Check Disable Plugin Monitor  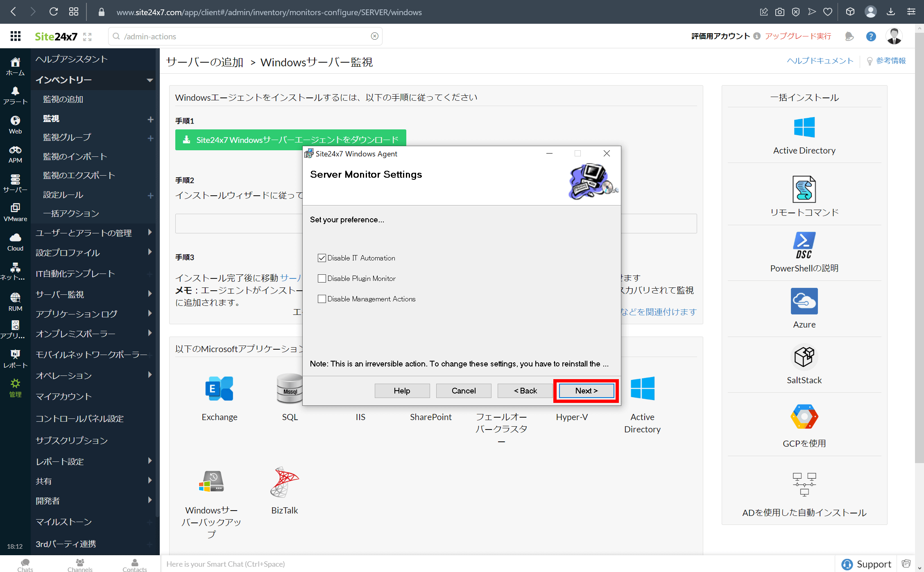[x=322, y=278]
